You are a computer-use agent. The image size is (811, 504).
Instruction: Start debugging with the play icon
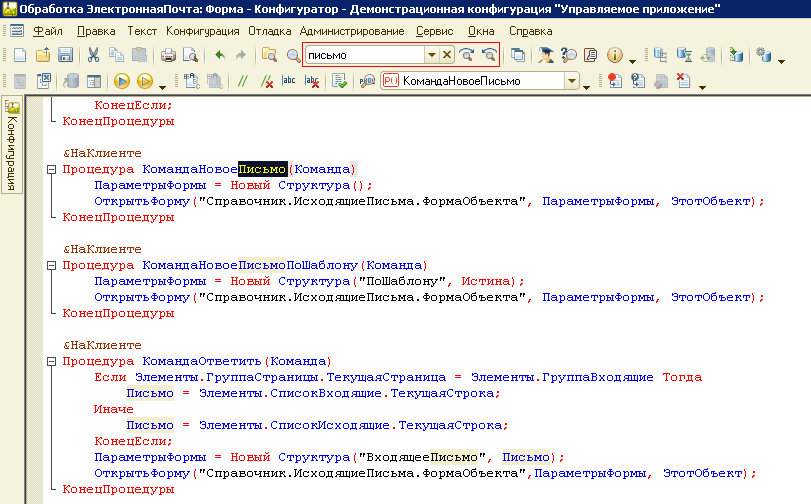click(122, 82)
